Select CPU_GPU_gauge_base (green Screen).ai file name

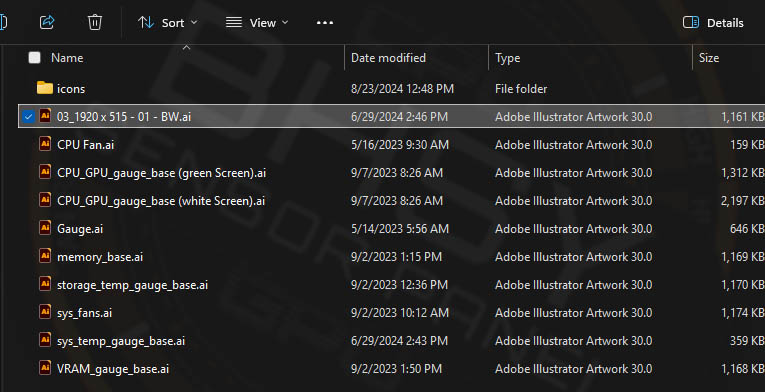coord(161,173)
